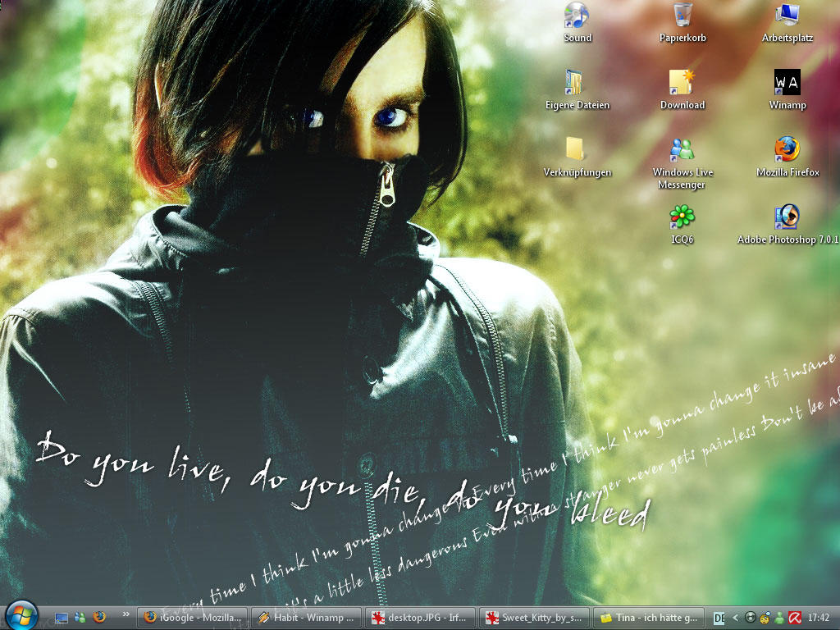Launch the Mozilla Firefox desktop shortcut
This screenshot has height=630, width=840.
tap(787, 157)
